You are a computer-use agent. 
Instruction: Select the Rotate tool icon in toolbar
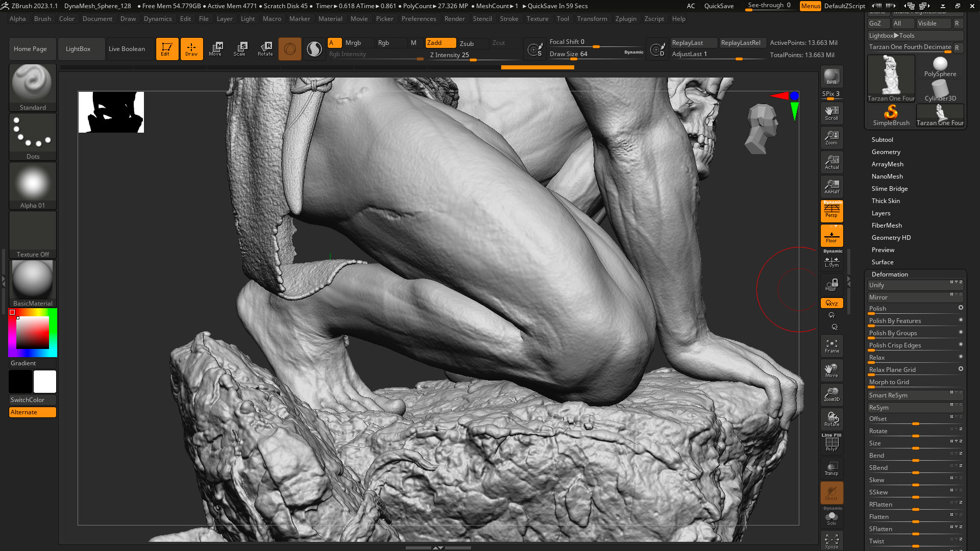[x=265, y=49]
